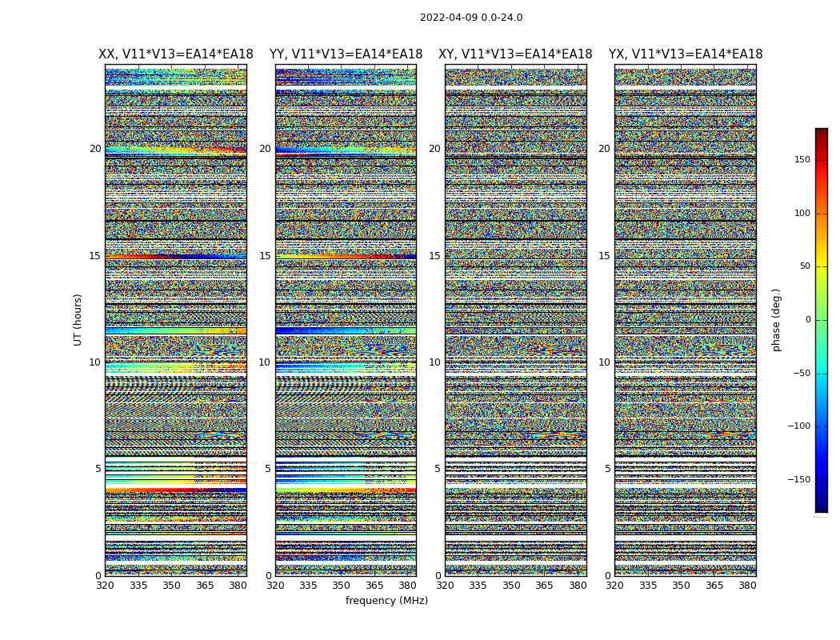The image size is (840, 640).
Task: Click the colorbar tick label "50"
Action: tap(805, 266)
